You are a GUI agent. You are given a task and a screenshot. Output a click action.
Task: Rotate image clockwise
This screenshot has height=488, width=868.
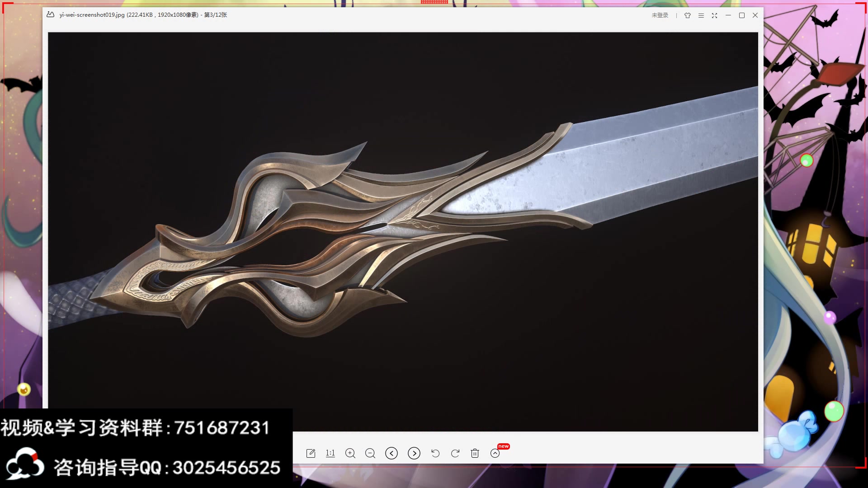click(x=455, y=453)
